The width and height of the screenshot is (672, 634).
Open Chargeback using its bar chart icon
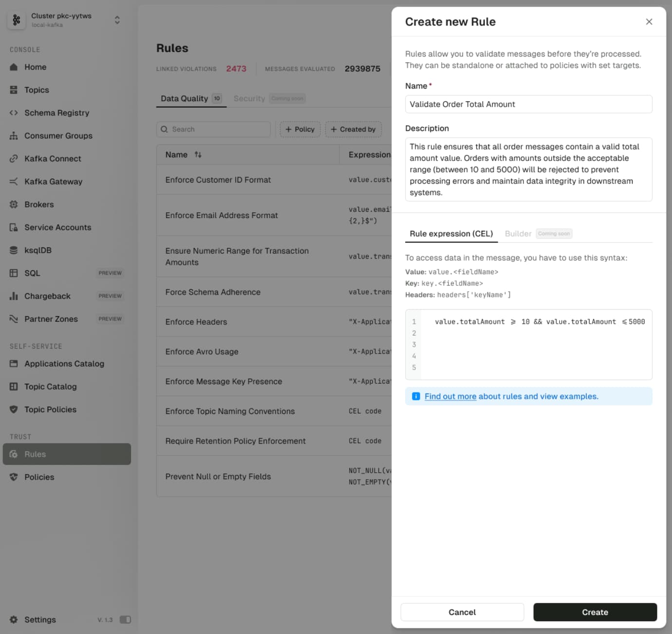[14, 296]
